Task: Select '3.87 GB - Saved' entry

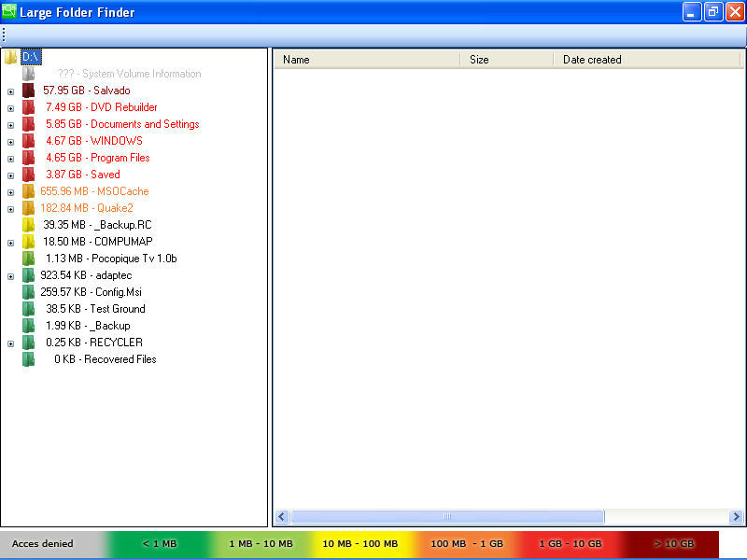Action: pyautogui.click(x=83, y=175)
